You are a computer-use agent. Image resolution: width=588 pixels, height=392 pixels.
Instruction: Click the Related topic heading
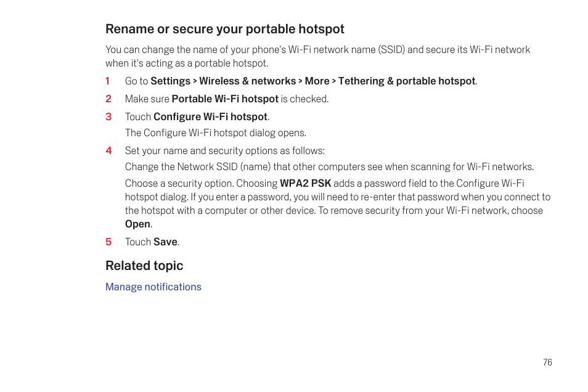(x=144, y=266)
